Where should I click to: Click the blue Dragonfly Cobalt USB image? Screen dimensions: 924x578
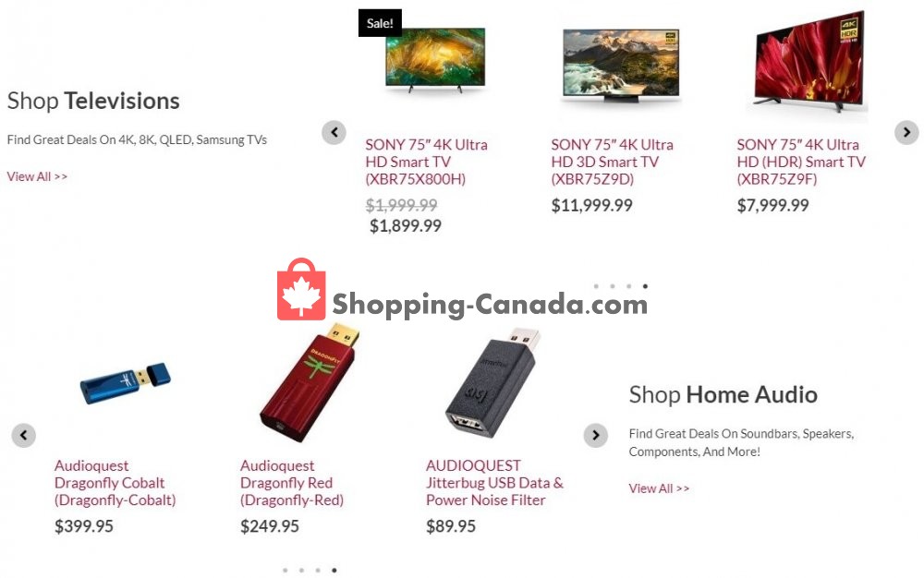pos(126,383)
